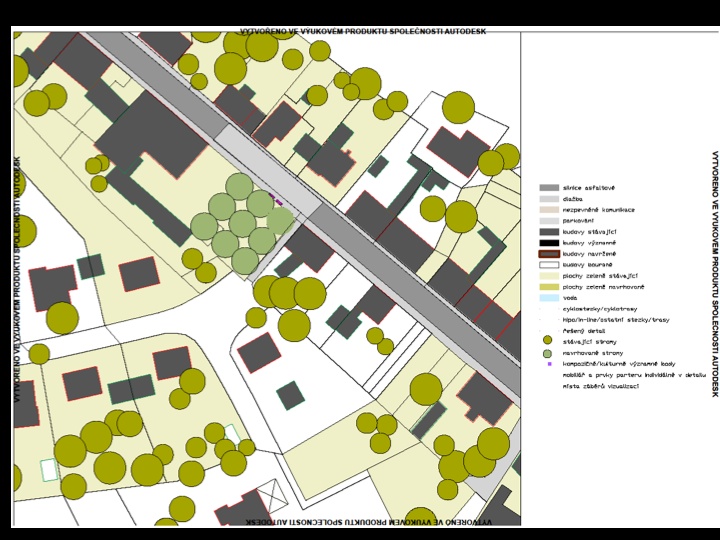The height and width of the screenshot is (540, 720).
Task: Click the legend label 'parkování'
Action: 576,221
